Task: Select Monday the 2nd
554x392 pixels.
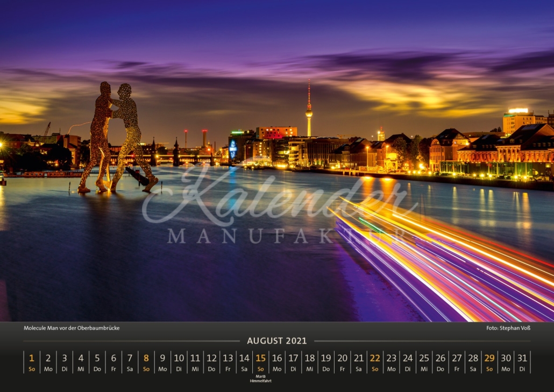Action: coord(48,362)
